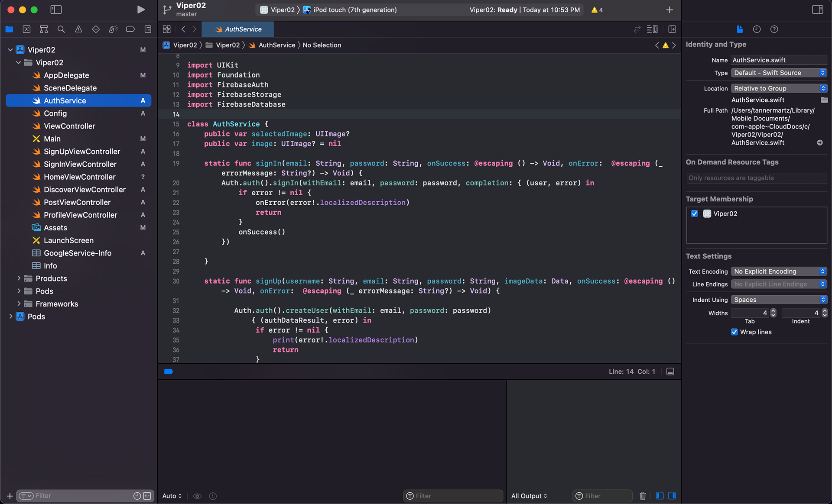Clear the console with the trash icon

[643, 496]
